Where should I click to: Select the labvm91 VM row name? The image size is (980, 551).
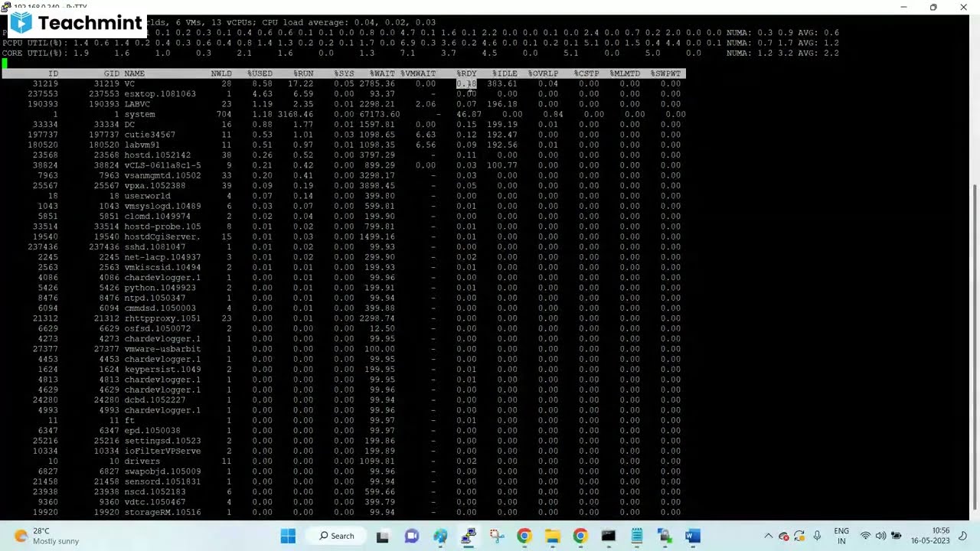[x=142, y=145]
